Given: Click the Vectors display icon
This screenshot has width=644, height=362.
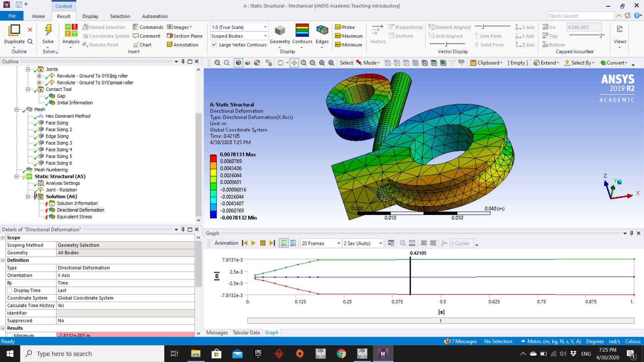Looking at the screenshot, I should click(x=377, y=30).
